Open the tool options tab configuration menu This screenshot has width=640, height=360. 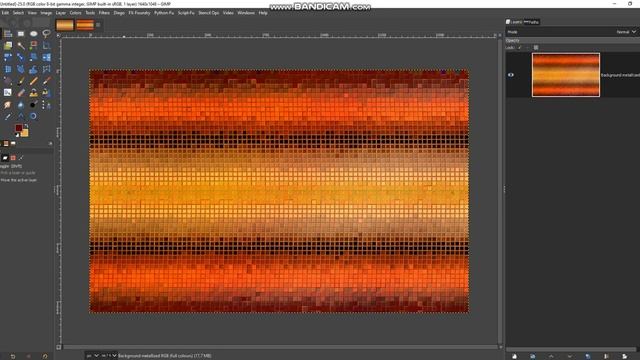pos(50,144)
